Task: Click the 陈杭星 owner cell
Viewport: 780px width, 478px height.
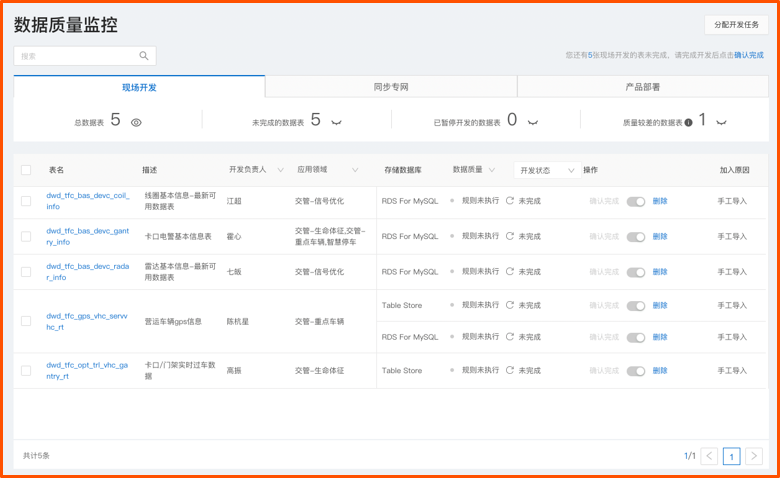Action: tap(238, 321)
